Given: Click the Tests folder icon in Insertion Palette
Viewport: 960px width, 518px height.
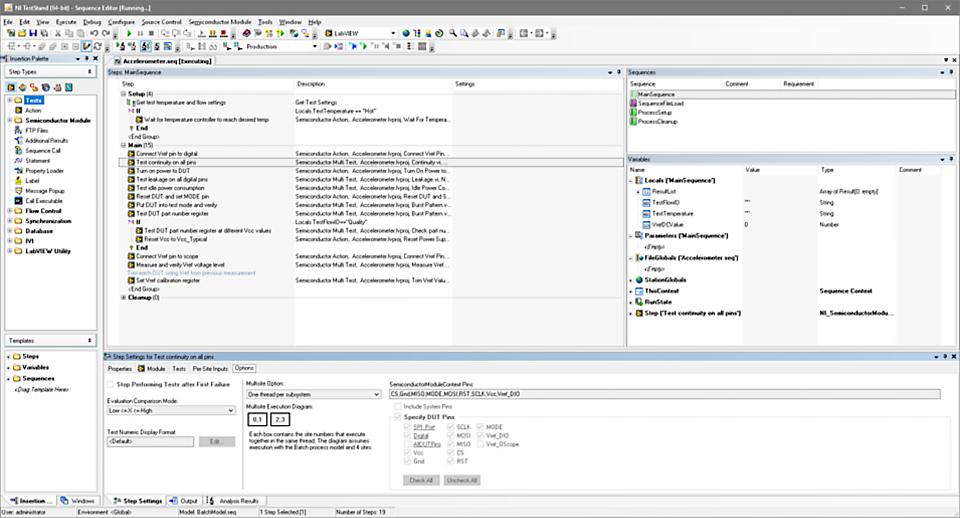Looking at the screenshot, I should point(18,100).
